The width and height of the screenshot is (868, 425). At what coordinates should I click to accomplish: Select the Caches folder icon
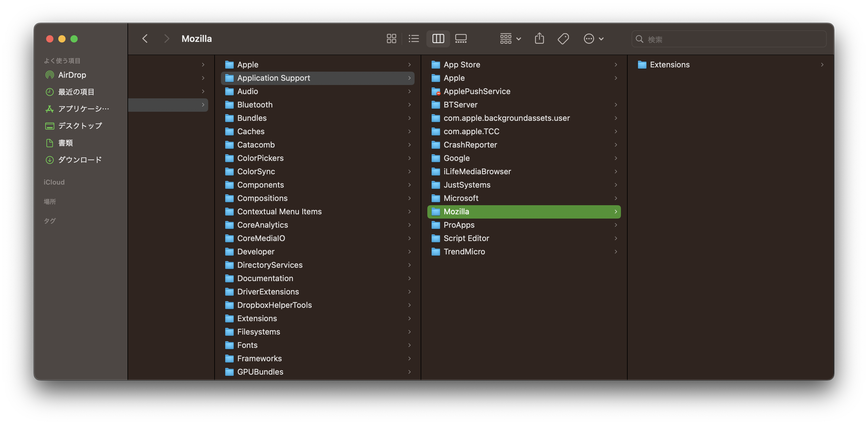pyautogui.click(x=229, y=131)
